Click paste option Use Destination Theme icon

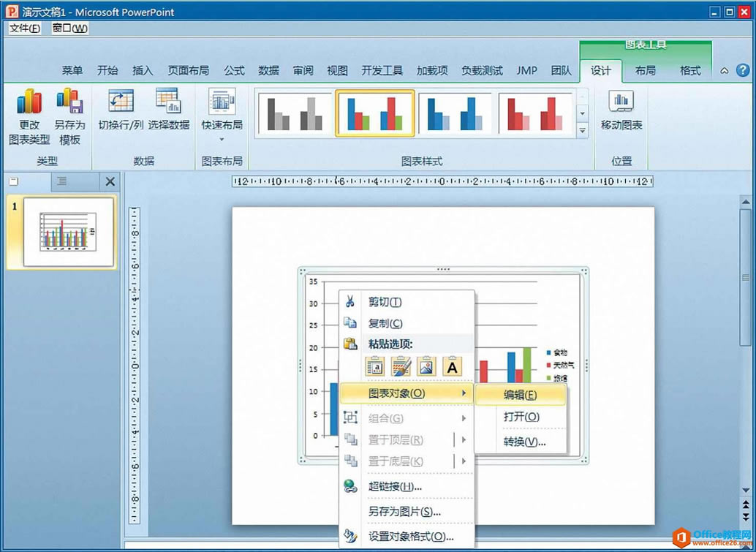point(376,367)
